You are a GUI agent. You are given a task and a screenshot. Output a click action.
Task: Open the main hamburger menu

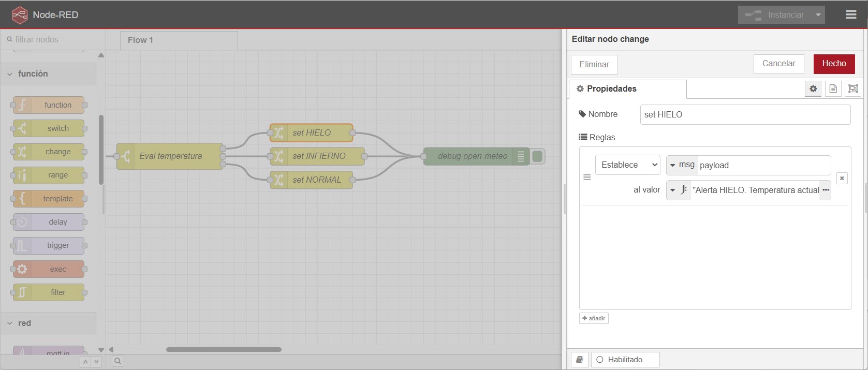851,14
